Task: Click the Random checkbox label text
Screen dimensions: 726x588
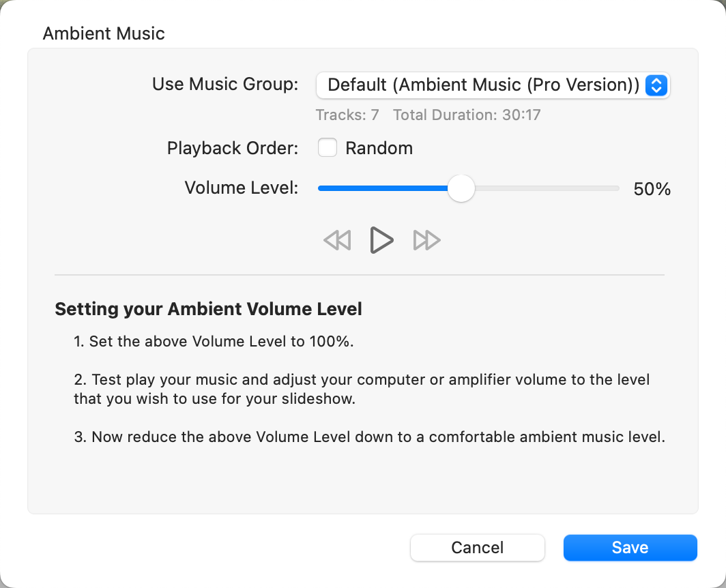Action: pos(379,148)
